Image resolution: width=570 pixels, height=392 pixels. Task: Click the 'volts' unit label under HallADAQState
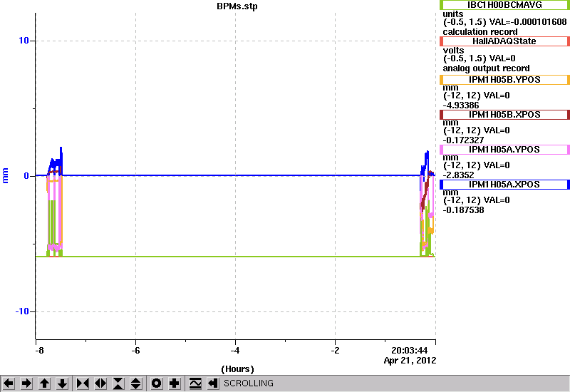coord(453,50)
